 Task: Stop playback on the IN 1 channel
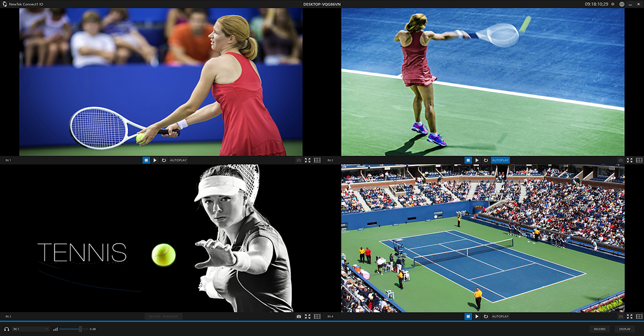pyautogui.click(x=146, y=160)
